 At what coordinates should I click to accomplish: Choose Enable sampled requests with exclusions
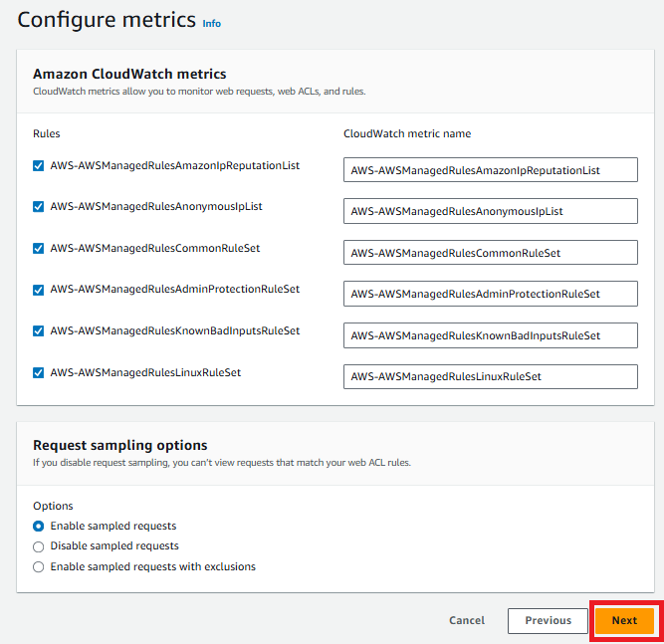point(38,567)
